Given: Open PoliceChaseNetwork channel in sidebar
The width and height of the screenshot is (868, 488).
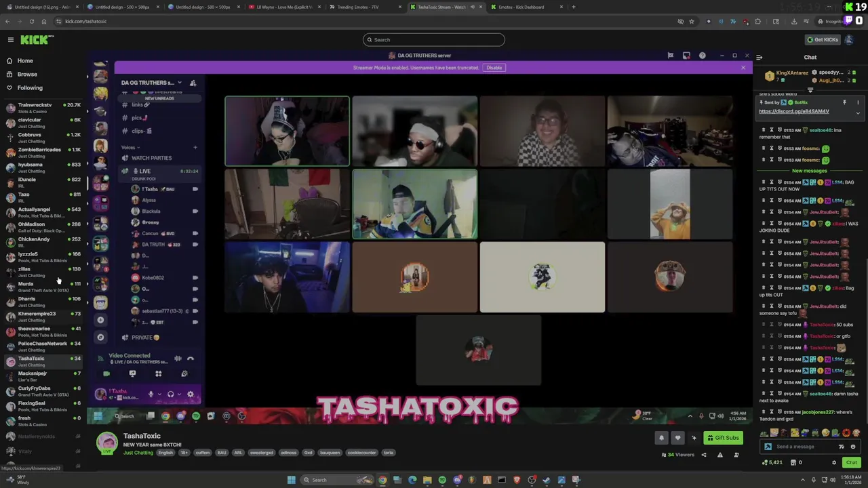Looking at the screenshot, I should point(42,346).
